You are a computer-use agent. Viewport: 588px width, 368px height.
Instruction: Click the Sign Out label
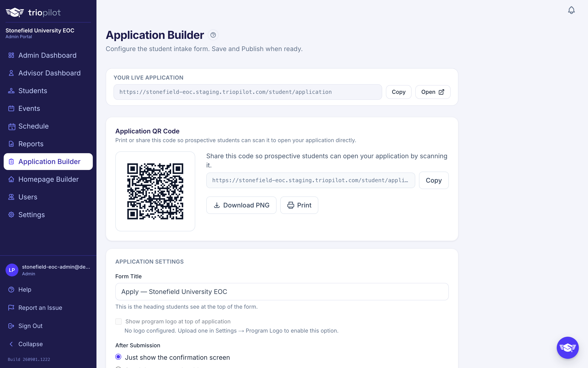30,326
